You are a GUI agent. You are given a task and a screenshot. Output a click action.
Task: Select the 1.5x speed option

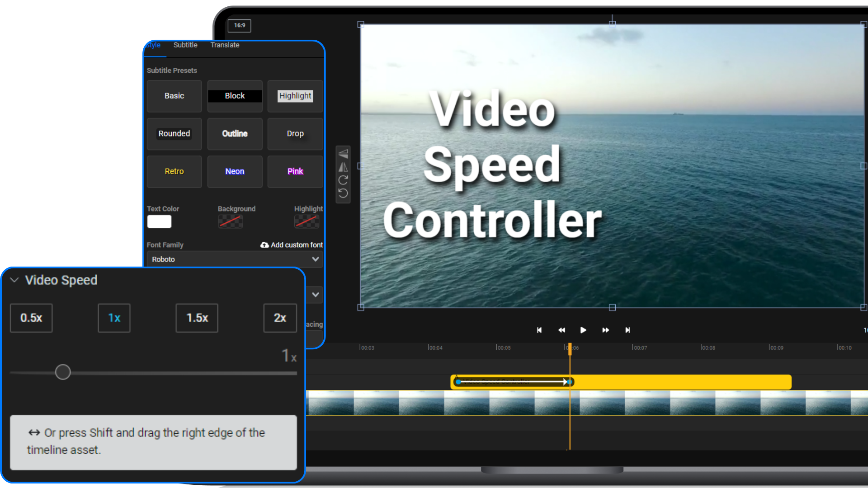197,318
